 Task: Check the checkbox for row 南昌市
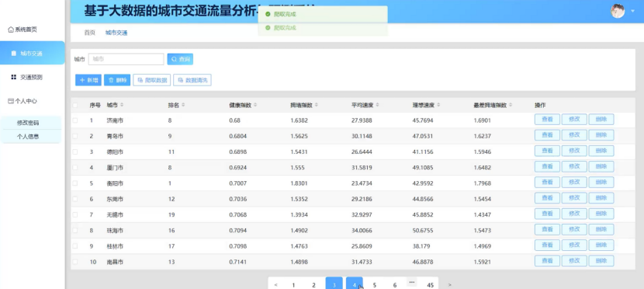(x=75, y=262)
